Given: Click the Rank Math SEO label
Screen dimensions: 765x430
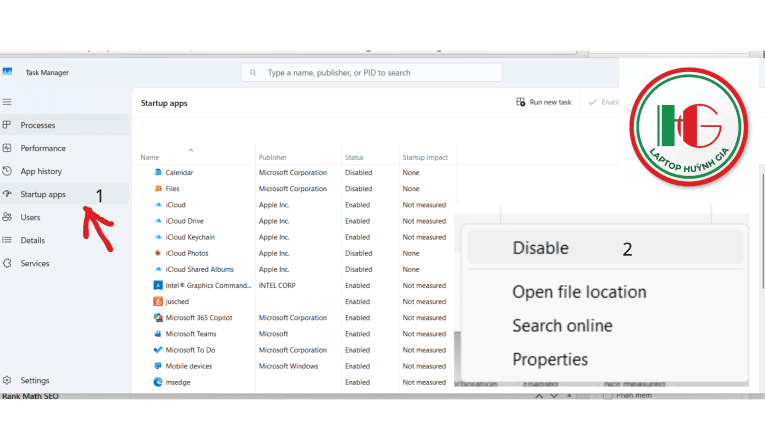Looking at the screenshot, I should point(30,396).
